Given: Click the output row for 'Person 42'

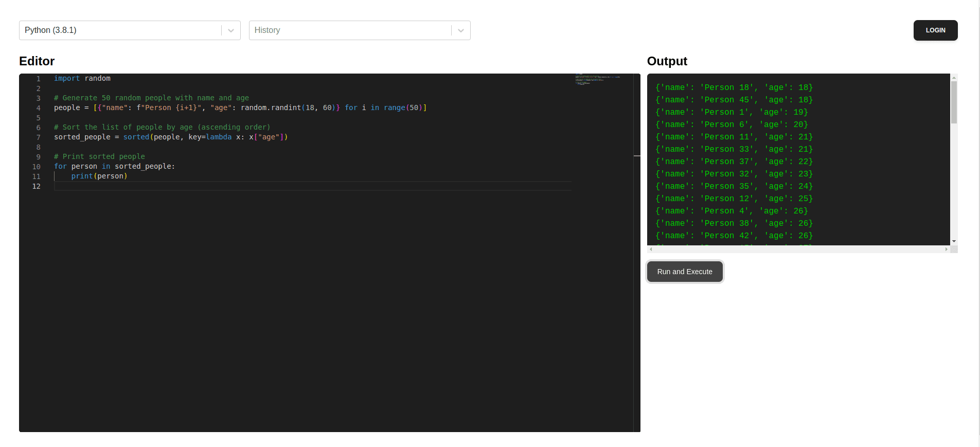Looking at the screenshot, I should pyautogui.click(x=734, y=236).
